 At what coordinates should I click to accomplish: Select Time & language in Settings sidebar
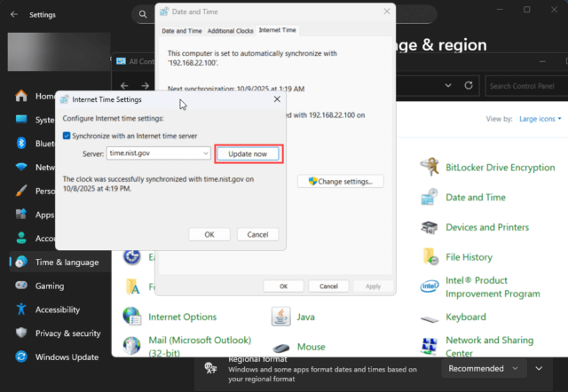(x=59, y=262)
